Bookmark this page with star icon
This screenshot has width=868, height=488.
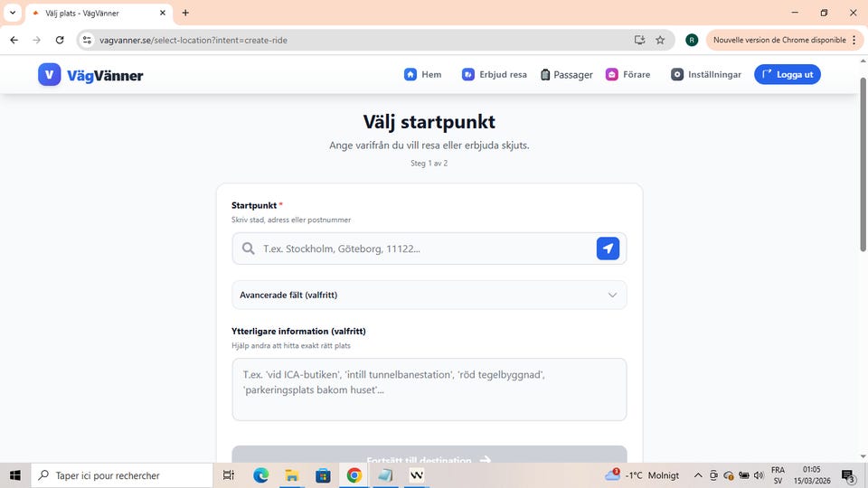click(x=660, y=40)
